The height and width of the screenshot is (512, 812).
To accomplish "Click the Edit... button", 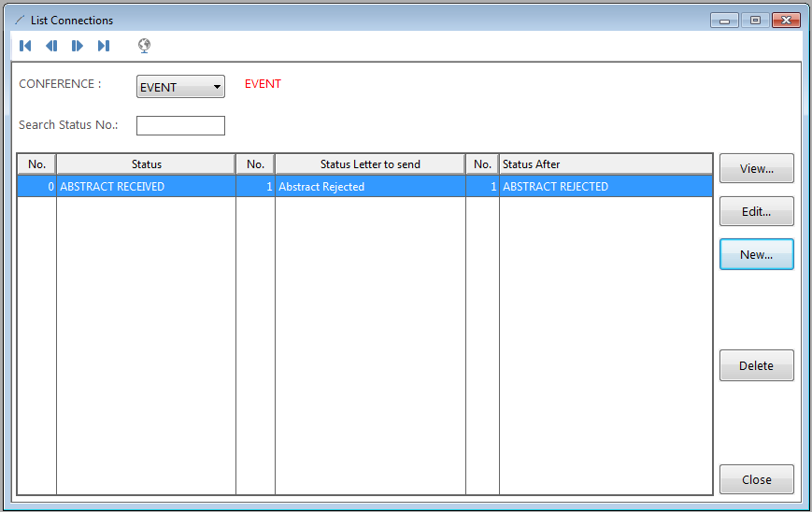I will 756,211.
